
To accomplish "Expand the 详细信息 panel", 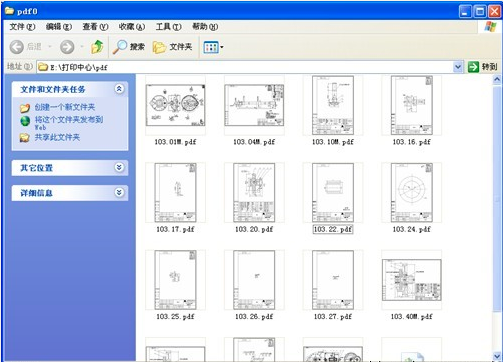I will pos(119,192).
